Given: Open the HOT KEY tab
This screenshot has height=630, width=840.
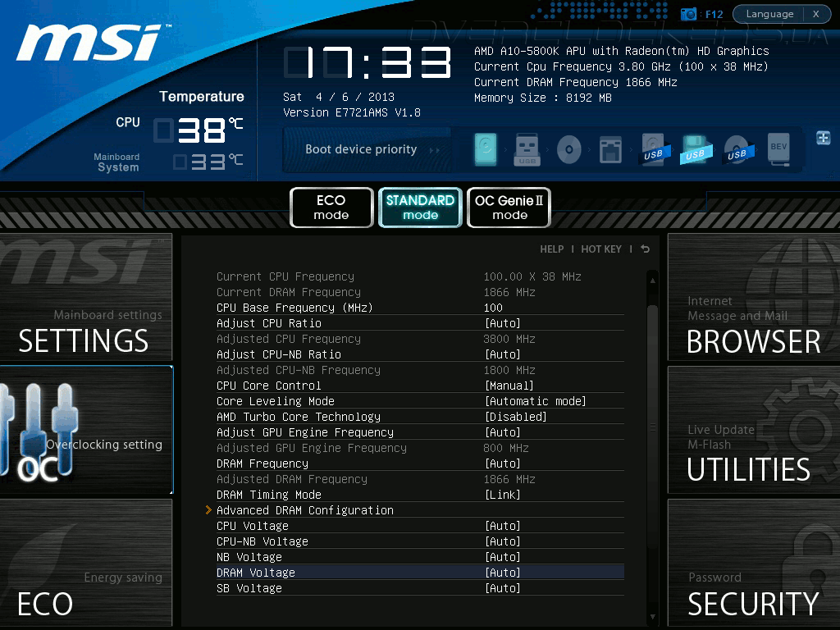Looking at the screenshot, I should 601,249.
